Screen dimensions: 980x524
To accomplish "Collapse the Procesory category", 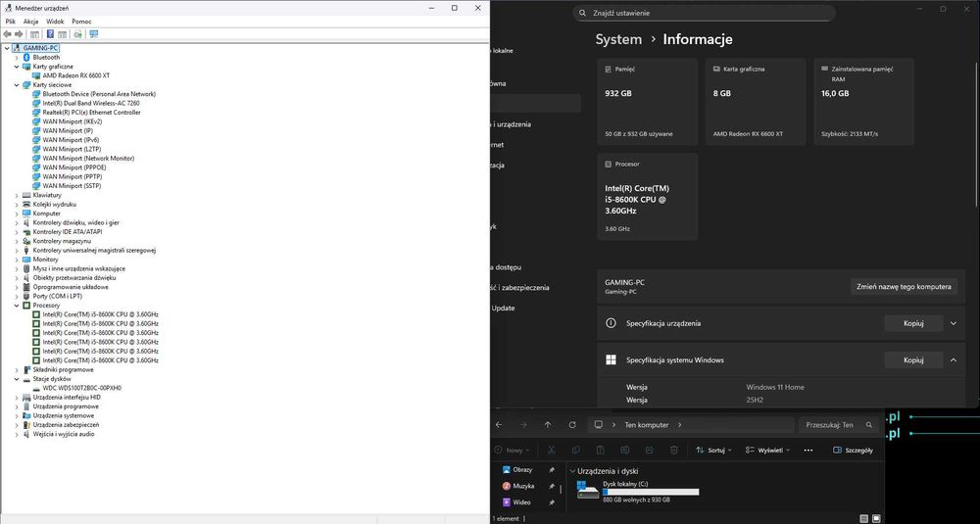I will [x=17, y=306].
